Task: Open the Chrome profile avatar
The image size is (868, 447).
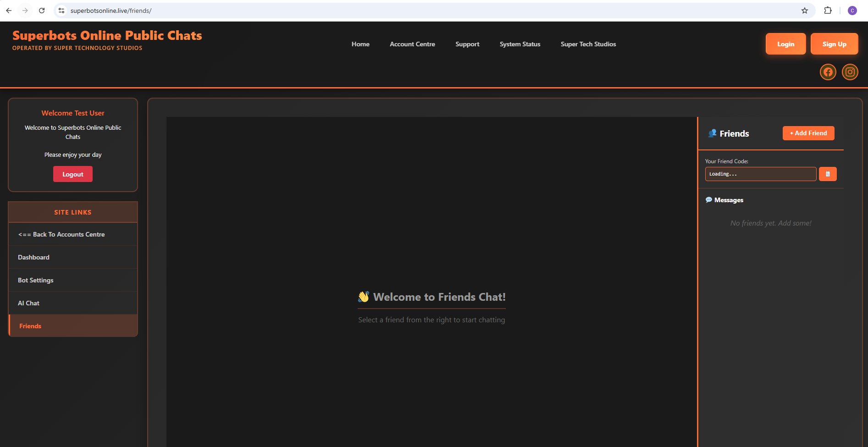Action: (x=852, y=11)
